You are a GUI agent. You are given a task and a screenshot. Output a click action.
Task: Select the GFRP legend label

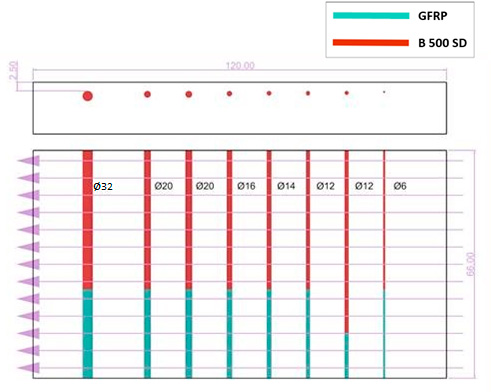tap(433, 16)
